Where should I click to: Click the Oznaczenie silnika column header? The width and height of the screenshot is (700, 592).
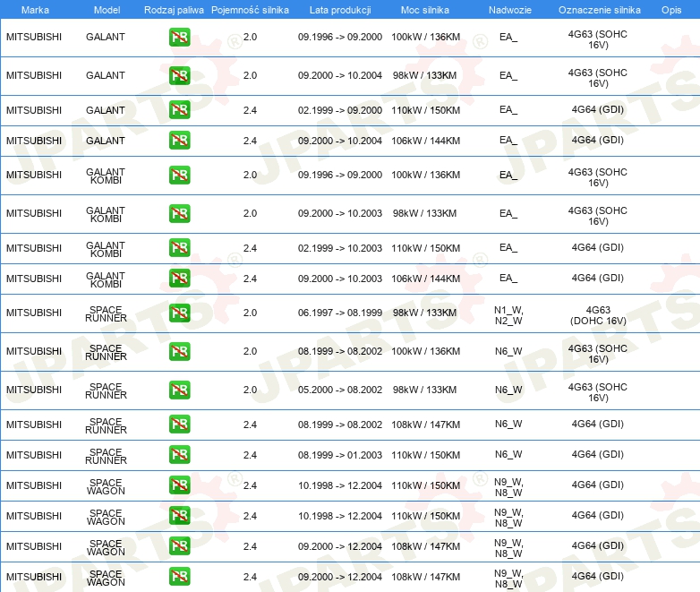pyautogui.click(x=599, y=10)
